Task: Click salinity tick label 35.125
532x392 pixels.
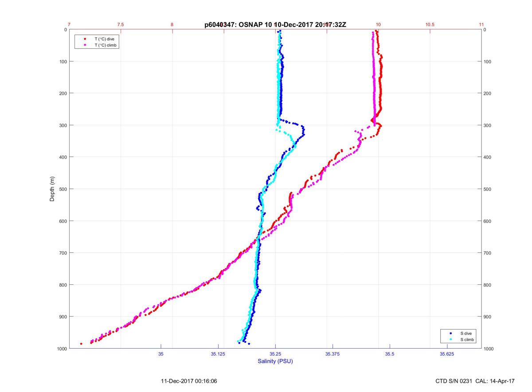Action: pyautogui.click(x=218, y=354)
